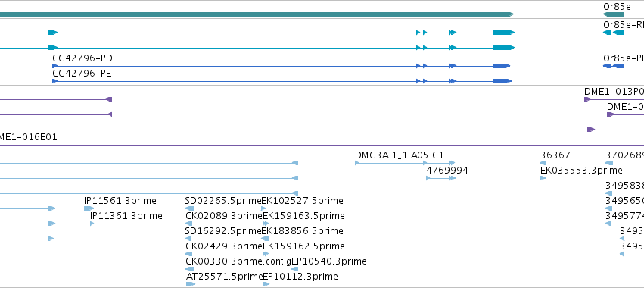Open the CG42796-PE transcript label

coord(82,74)
